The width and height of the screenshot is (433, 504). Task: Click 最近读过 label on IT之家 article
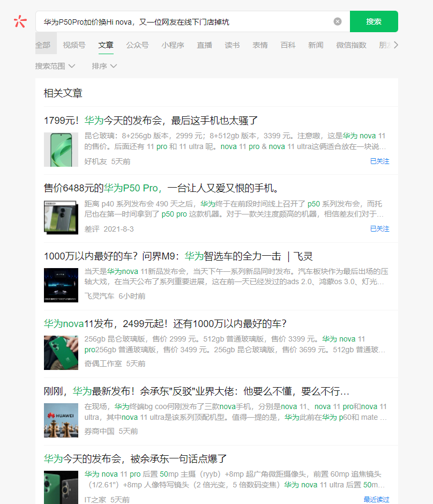[376, 500]
